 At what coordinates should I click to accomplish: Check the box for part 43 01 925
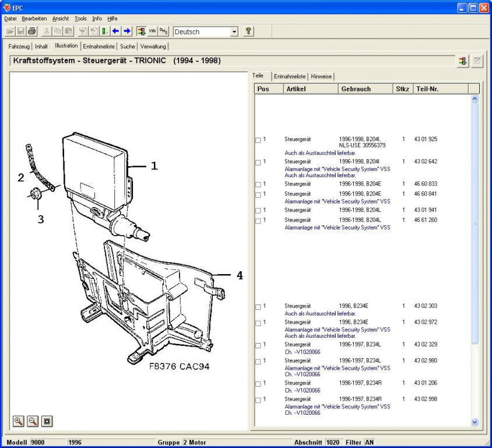(258, 140)
